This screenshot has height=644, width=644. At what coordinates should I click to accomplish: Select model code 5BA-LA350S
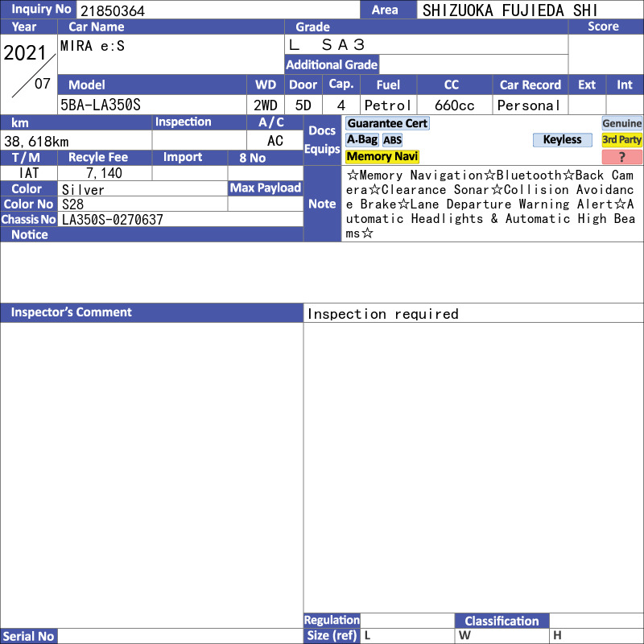[x=101, y=105]
